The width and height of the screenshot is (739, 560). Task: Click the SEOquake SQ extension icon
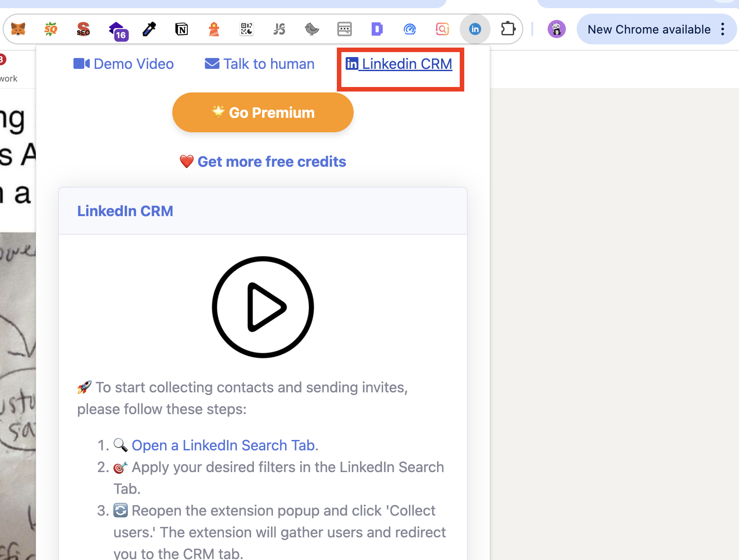pyautogui.click(x=51, y=29)
